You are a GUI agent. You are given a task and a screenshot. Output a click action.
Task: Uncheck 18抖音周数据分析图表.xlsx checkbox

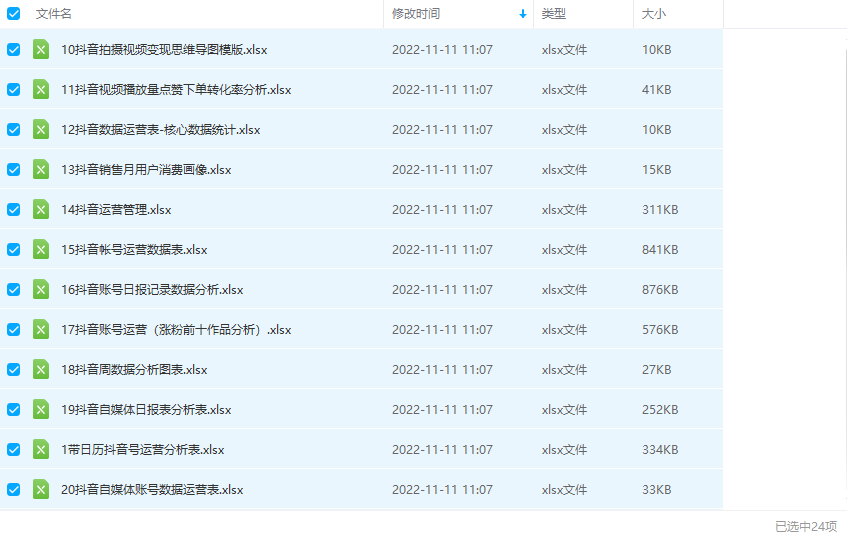click(x=14, y=369)
